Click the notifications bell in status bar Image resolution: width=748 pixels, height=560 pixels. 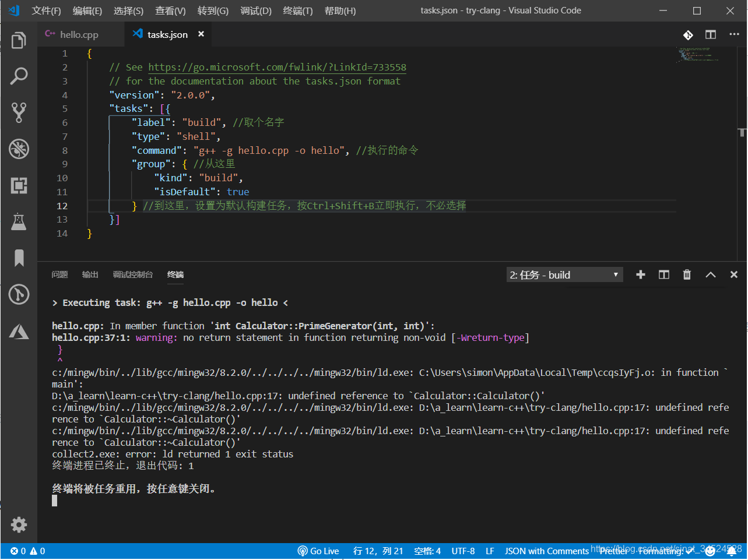(x=732, y=551)
